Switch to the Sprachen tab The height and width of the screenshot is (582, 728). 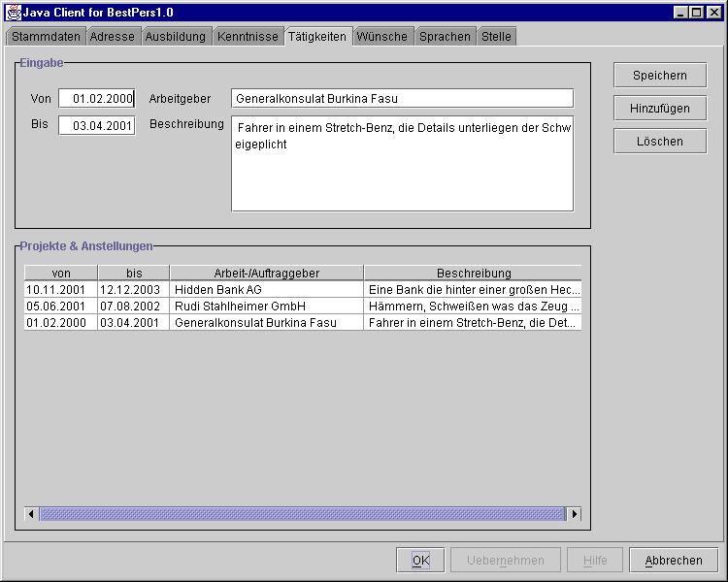[x=445, y=36]
